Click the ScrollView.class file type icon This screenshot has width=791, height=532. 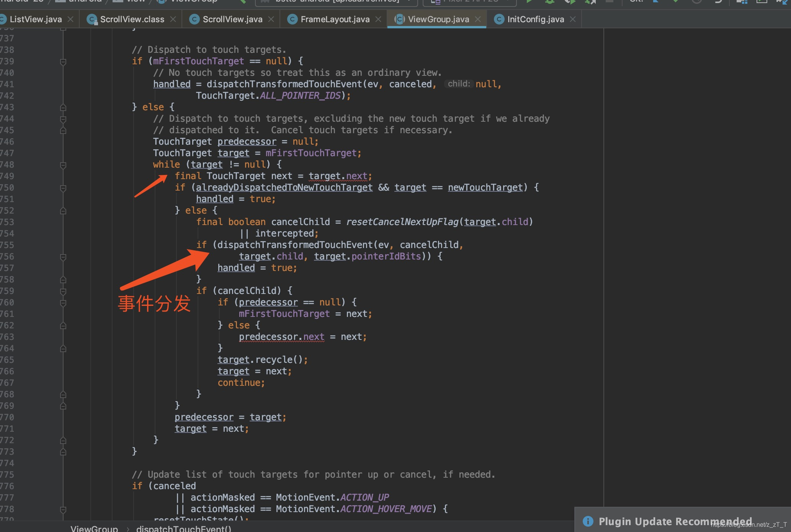(x=92, y=19)
